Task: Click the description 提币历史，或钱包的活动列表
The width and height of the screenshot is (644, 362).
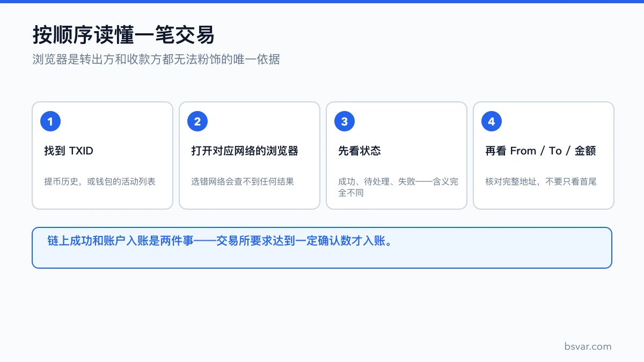Action: tap(100, 182)
